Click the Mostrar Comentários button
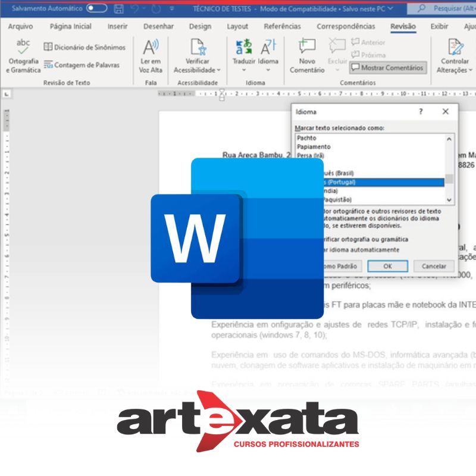 click(387, 68)
